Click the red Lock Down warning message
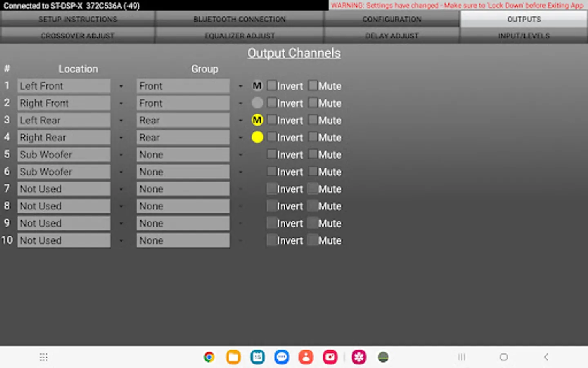Screen dimensions: 588x368 pos(457,5)
